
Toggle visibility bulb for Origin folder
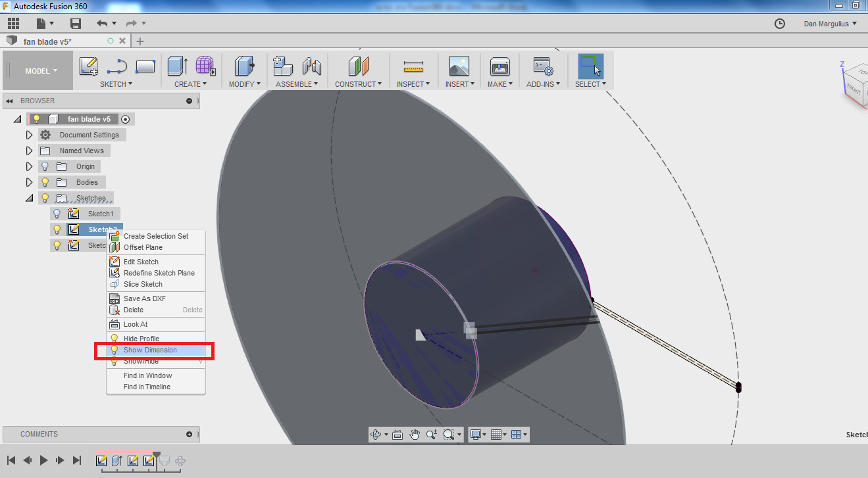(45, 166)
